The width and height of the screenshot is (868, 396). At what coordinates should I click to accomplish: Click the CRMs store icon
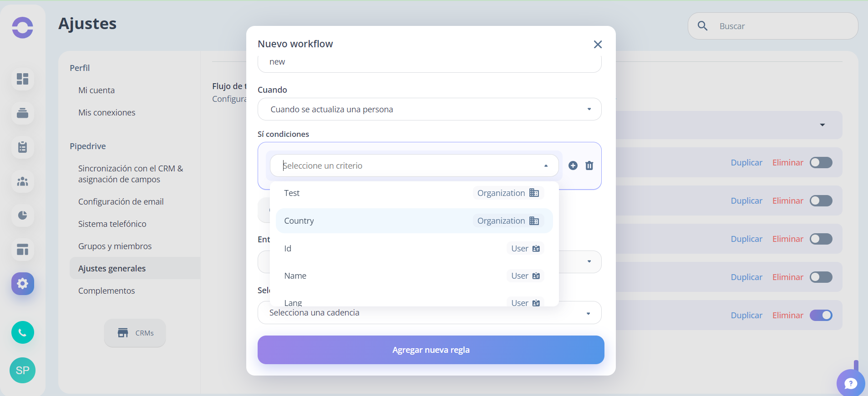click(123, 333)
